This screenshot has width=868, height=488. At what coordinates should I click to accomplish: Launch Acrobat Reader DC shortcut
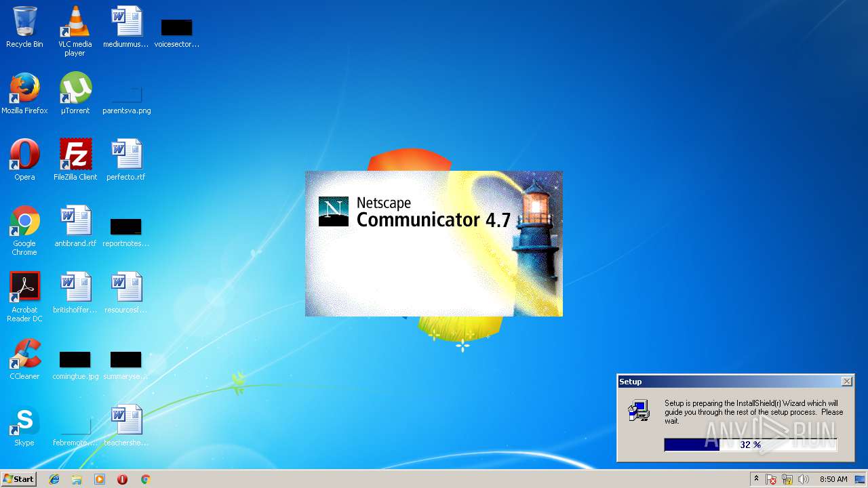point(24,297)
